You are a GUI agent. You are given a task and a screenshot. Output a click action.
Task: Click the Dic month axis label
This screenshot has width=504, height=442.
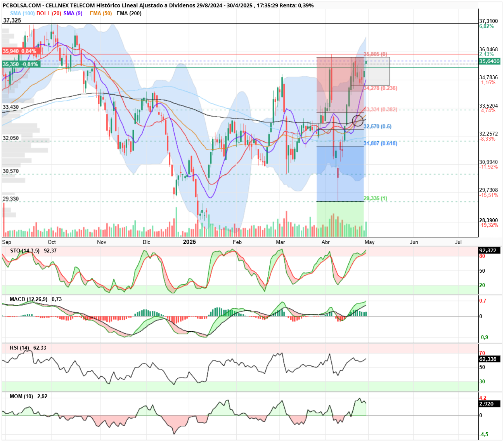pyautogui.click(x=146, y=242)
